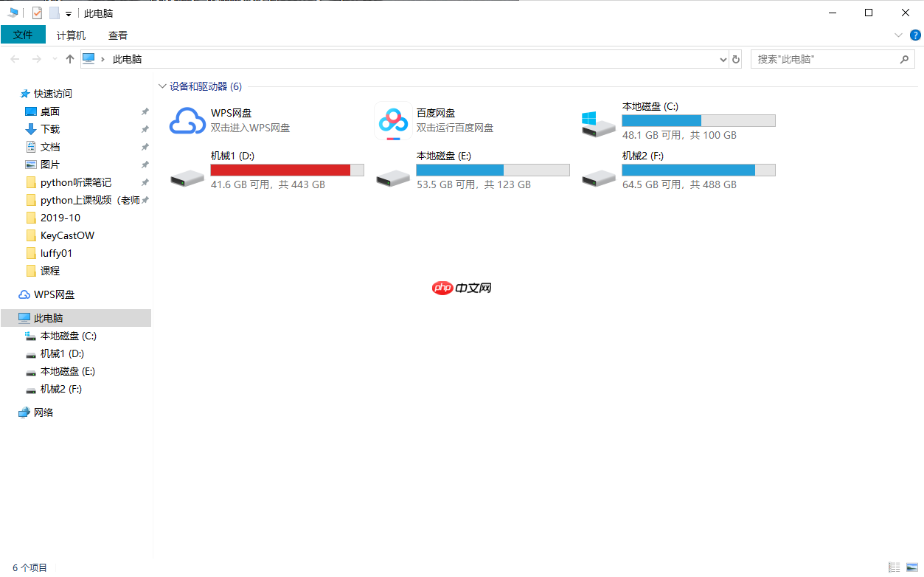
Task: Click the C: drive usage bar
Action: click(x=698, y=121)
